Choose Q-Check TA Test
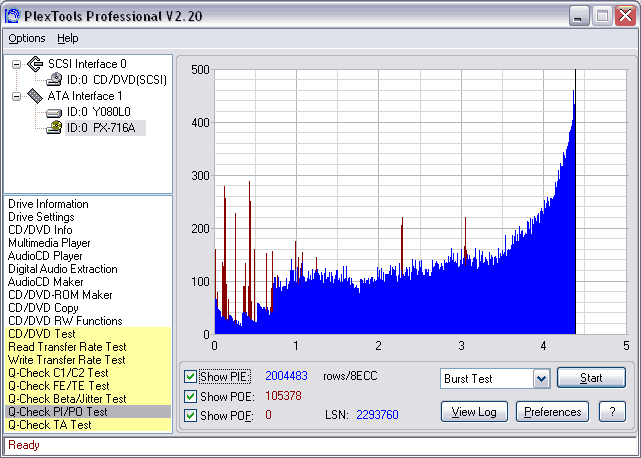 49,425
